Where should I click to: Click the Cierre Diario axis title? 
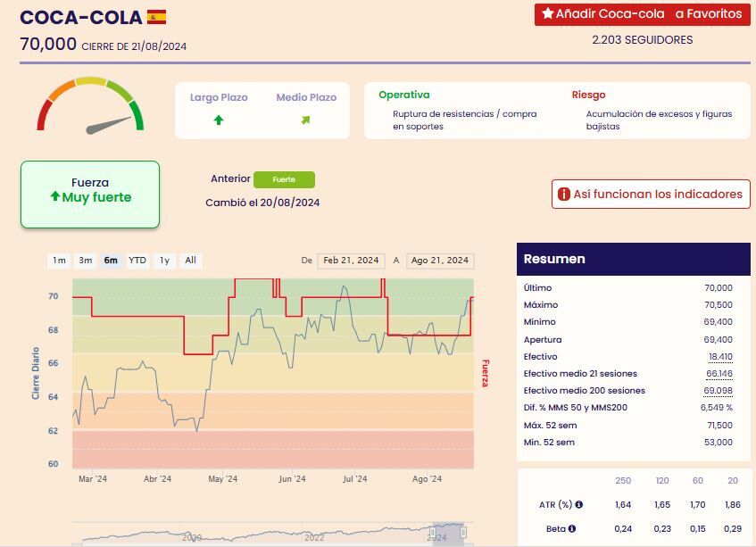(35, 373)
